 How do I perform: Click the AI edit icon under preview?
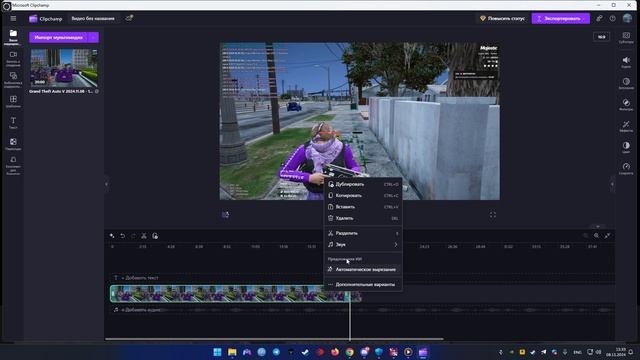(225, 215)
